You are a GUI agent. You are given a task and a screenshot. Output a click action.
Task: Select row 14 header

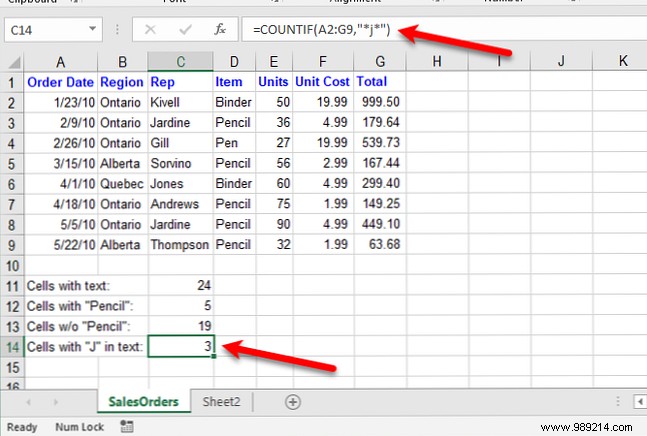(12, 347)
